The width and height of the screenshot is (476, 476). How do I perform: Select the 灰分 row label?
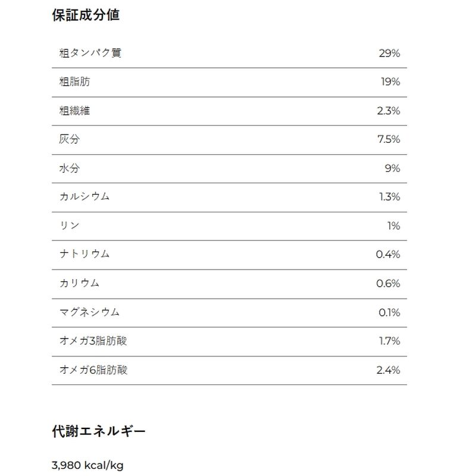click(x=69, y=139)
